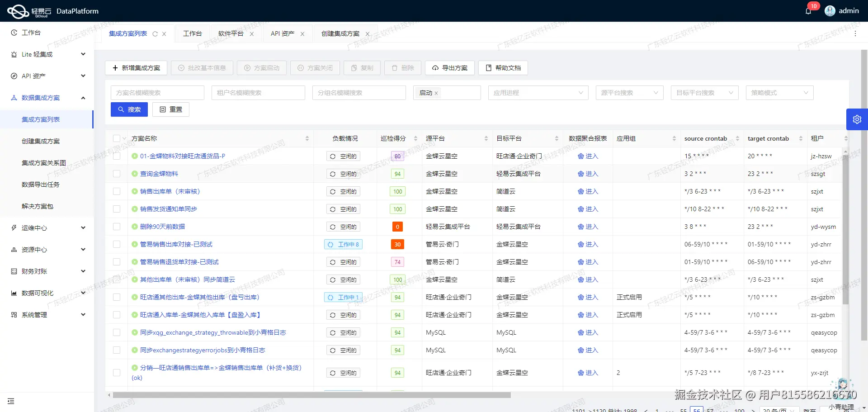Open 创建集成方案 from the sidebar
This screenshot has height=412, width=868.
tap(41, 141)
